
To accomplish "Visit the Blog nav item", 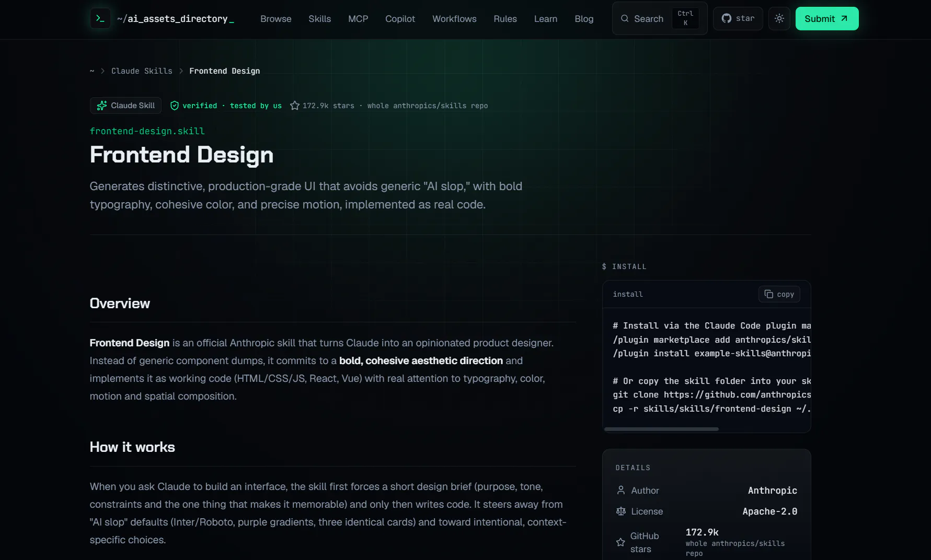I will pyautogui.click(x=584, y=19).
